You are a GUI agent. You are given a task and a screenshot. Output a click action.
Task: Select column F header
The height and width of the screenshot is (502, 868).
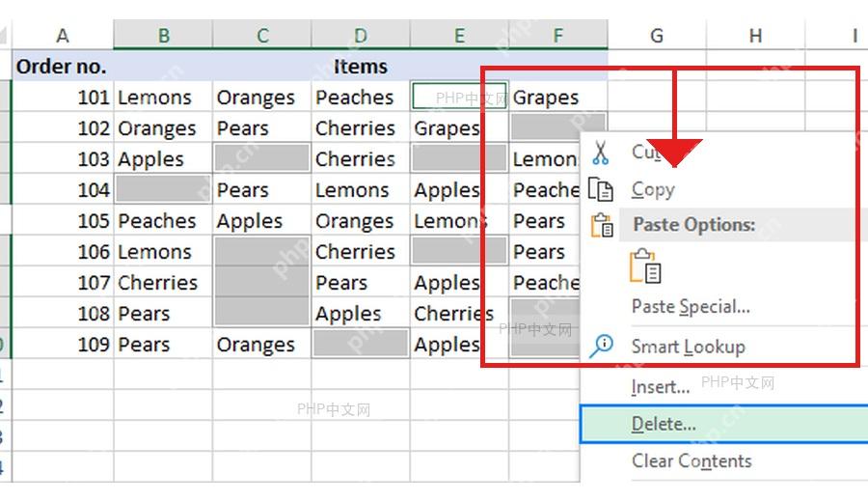point(558,36)
